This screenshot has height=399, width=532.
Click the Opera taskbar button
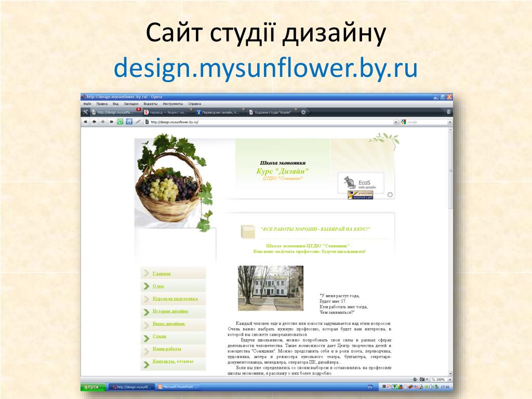132,387
